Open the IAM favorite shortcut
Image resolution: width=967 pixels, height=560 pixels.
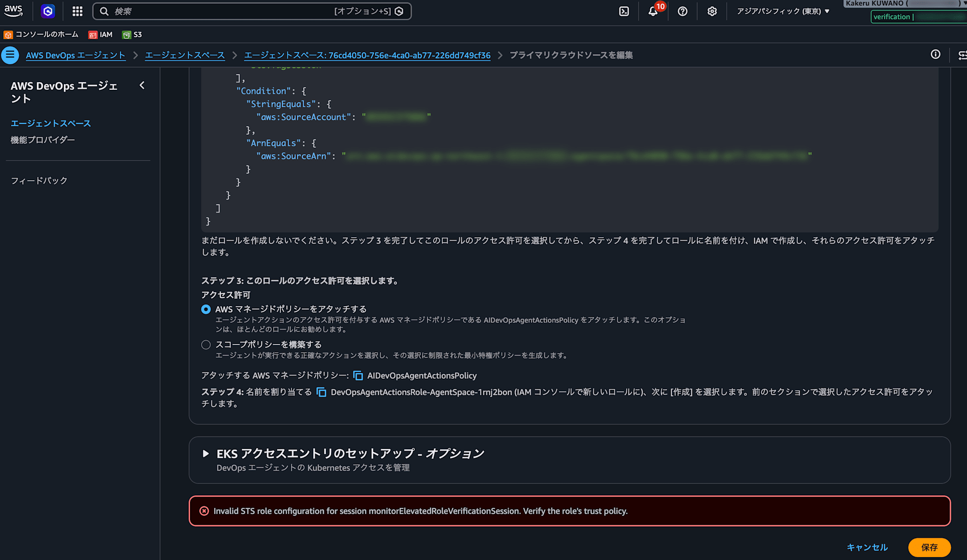pos(101,35)
